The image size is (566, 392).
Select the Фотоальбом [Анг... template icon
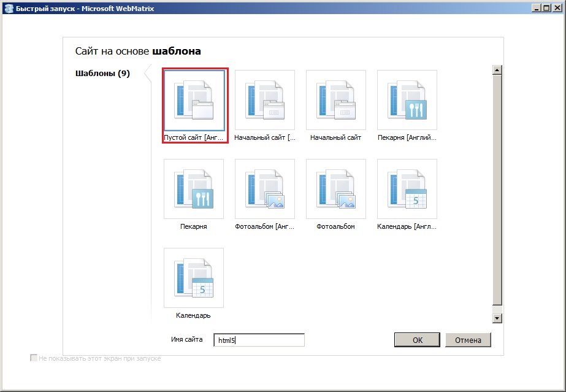[x=265, y=189]
